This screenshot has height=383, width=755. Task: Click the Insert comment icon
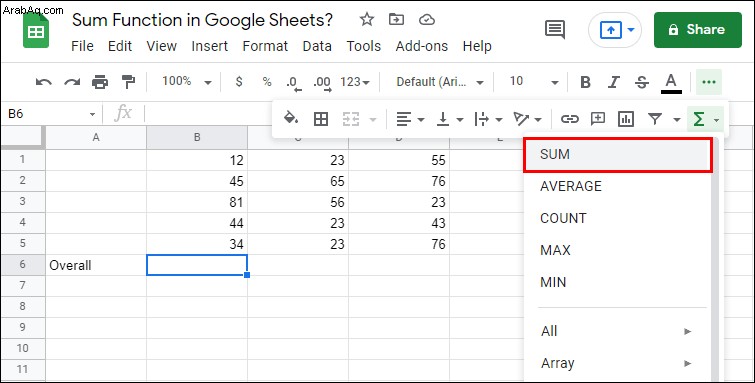[x=598, y=119]
